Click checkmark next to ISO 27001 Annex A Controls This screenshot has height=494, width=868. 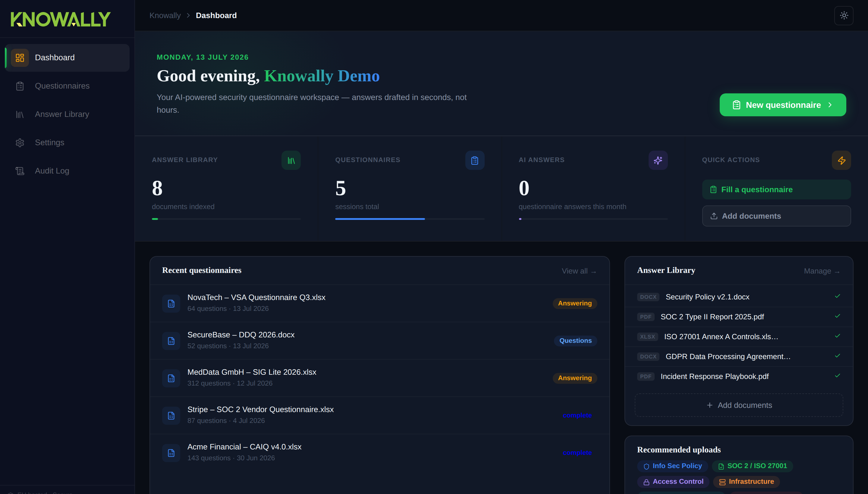coord(838,336)
